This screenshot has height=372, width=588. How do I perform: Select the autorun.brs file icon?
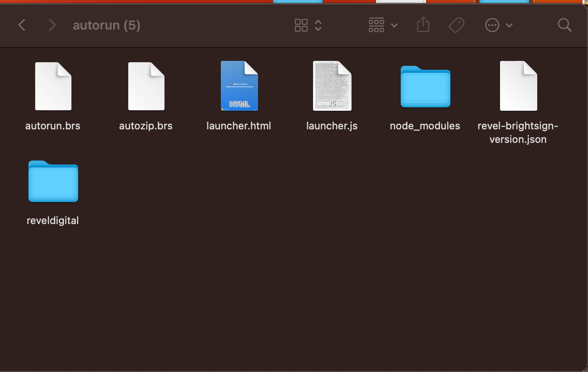tap(53, 86)
